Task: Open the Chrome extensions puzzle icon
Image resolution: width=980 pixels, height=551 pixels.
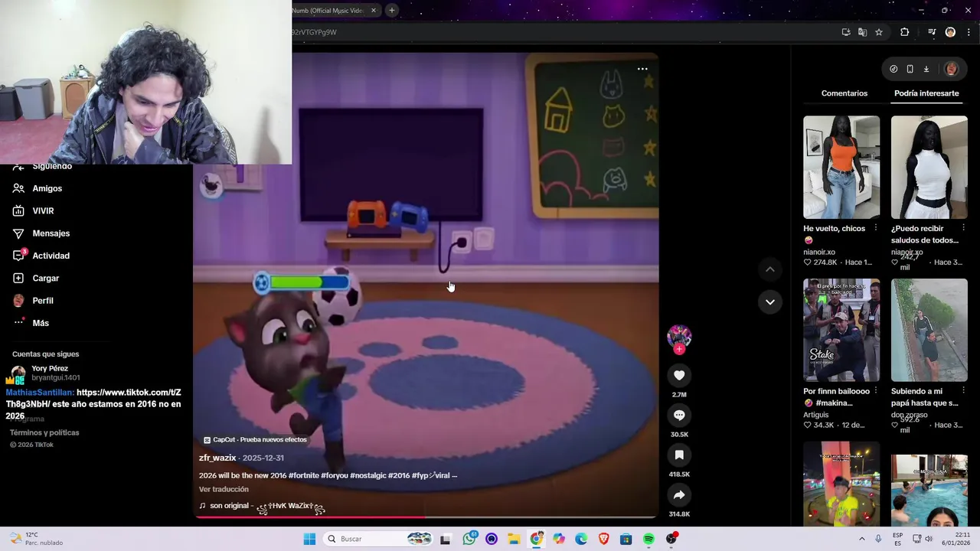Action: [x=905, y=32]
